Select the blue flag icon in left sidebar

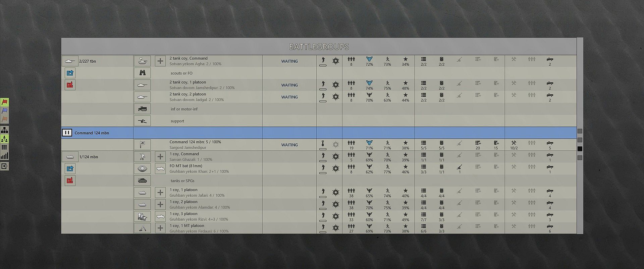(x=4, y=111)
